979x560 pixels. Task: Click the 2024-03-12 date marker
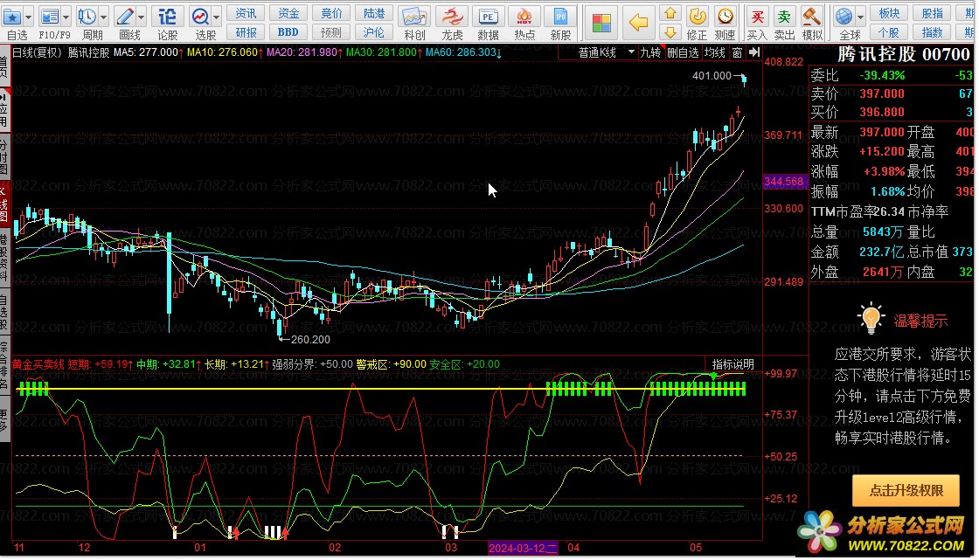point(523,548)
